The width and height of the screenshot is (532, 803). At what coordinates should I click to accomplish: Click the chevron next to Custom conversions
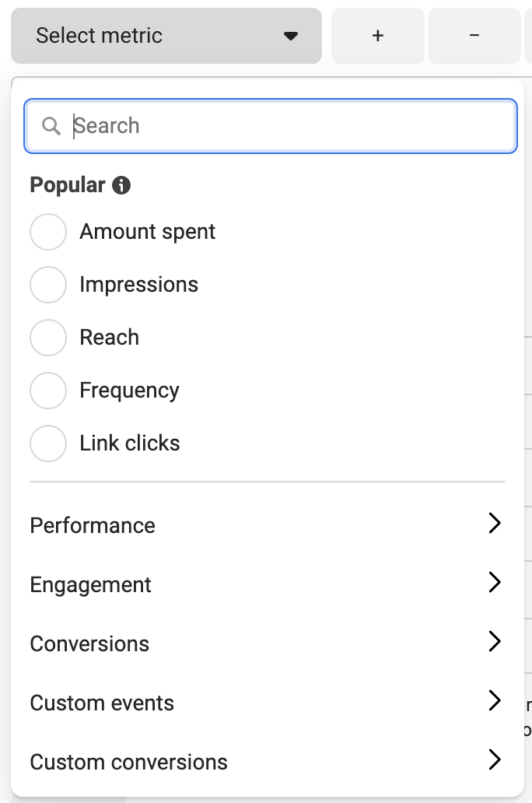coord(495,760)
